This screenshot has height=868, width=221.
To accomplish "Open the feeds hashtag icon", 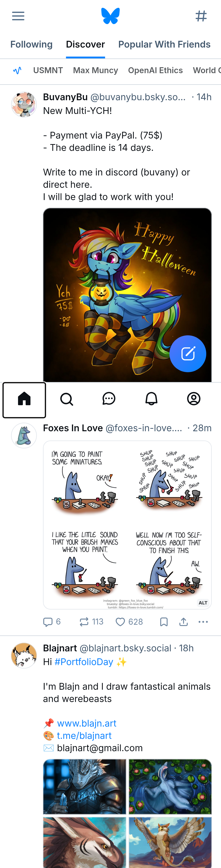I will pos(201,16).
